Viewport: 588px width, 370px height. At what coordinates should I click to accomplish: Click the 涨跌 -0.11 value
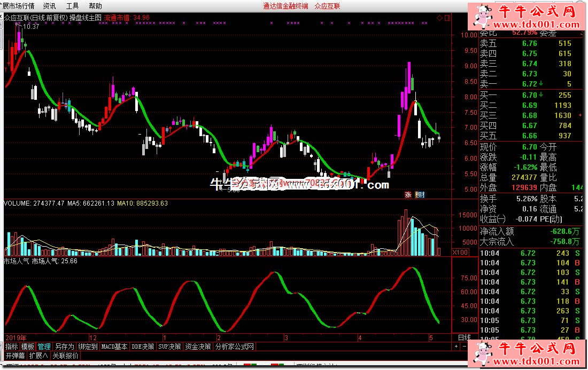coord(528,158)
